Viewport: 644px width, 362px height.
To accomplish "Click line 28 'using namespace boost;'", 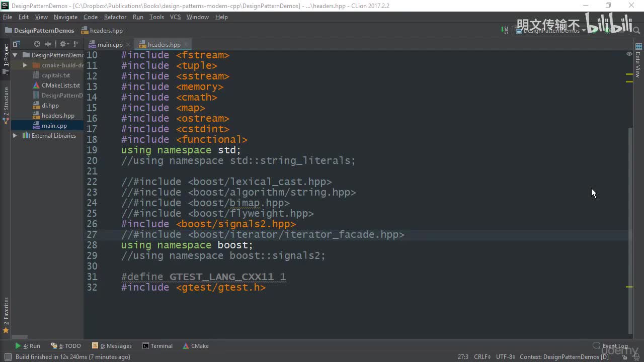I will pos(187,245).
